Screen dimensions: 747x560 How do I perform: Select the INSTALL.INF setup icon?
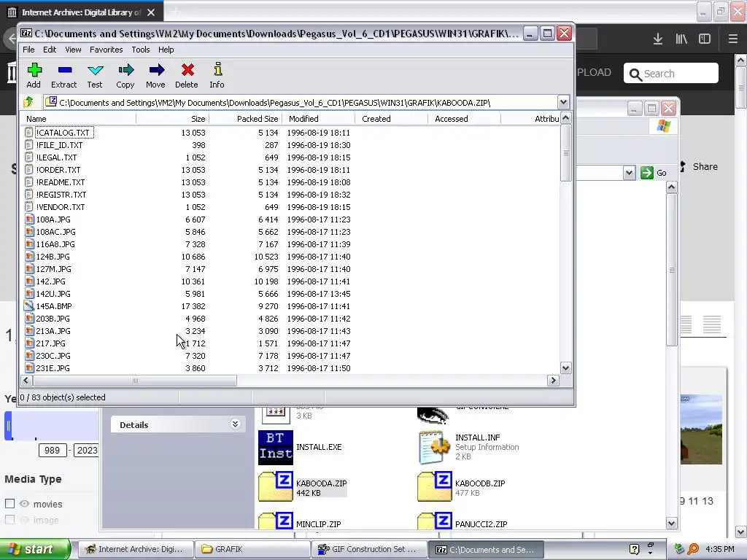[x=434, y=447]
